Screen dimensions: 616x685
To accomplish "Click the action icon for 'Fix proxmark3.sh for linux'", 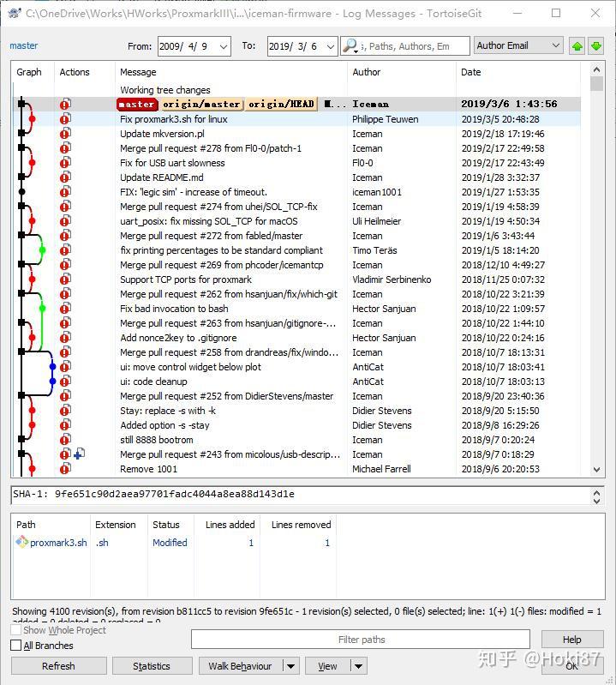I will coord(65,119).
